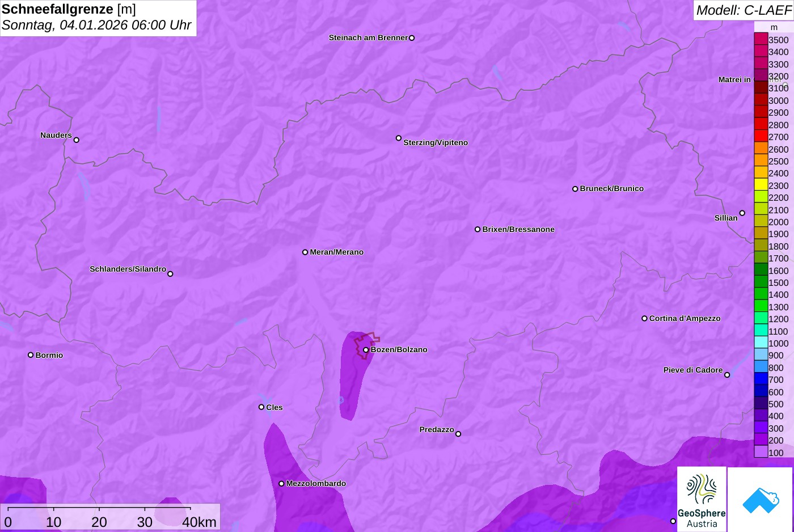The image size is (794, 532).
Task: Click the 200 legend value label
Action: pyautogui.click(x=776, y=441)
